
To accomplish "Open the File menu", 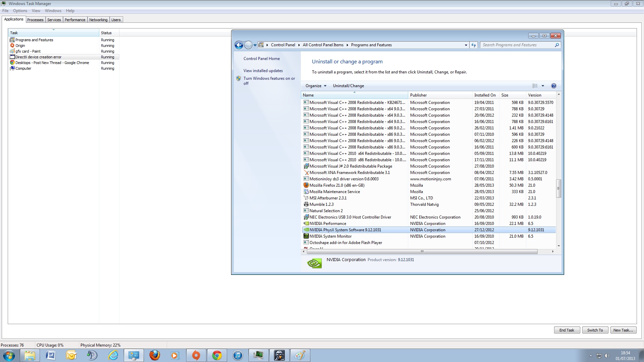I will pyautogui.click(x=5, y=11).
